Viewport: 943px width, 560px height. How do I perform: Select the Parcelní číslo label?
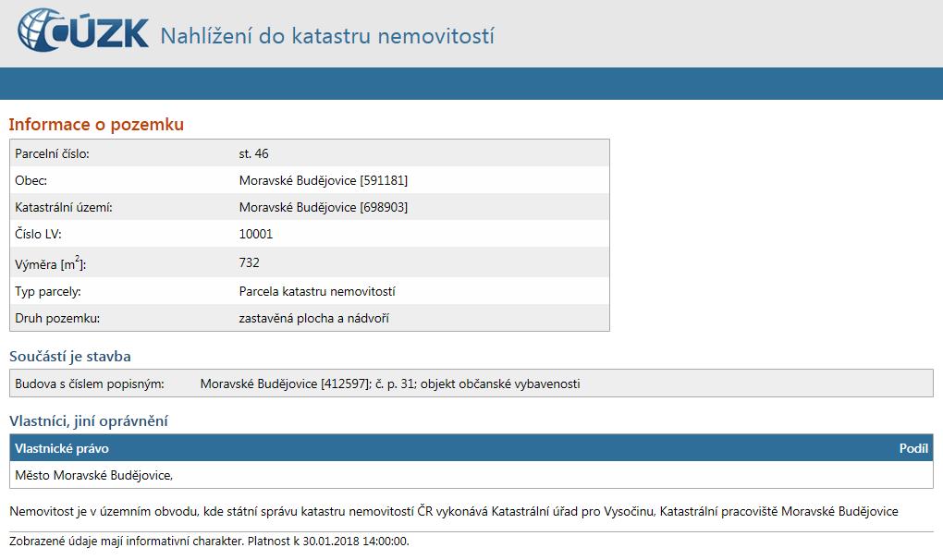(x=53, y=153)
